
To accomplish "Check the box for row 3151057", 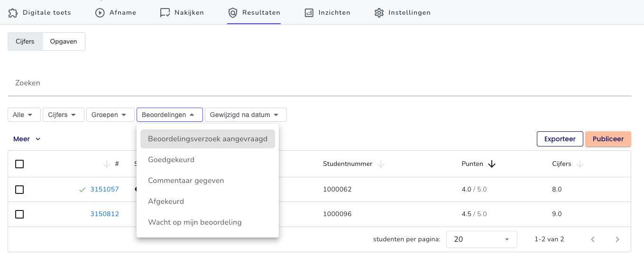I will [x=19, y=190].
